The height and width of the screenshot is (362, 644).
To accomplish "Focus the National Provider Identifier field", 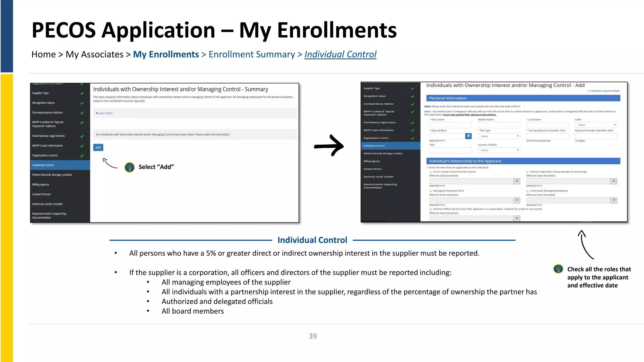I will [x=596, y=136].
